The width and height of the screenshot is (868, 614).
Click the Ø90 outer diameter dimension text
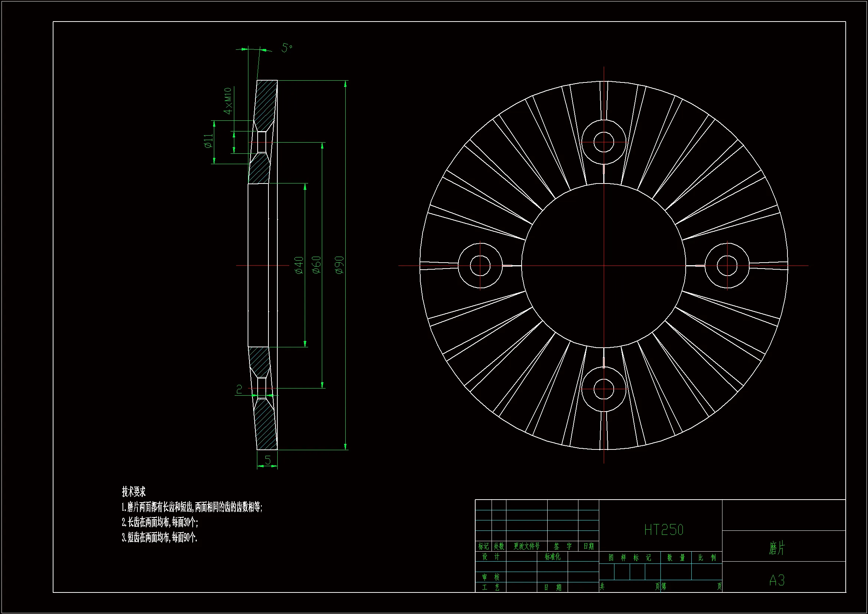point(339,265)
